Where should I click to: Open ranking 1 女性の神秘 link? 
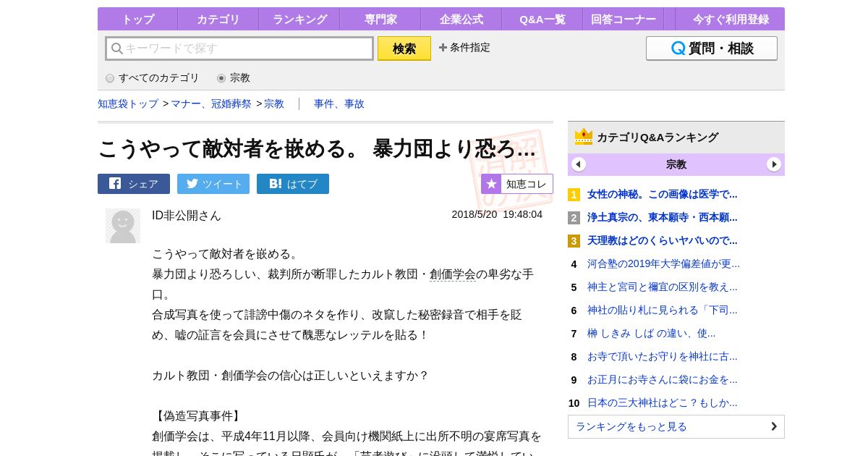(663, 194)
